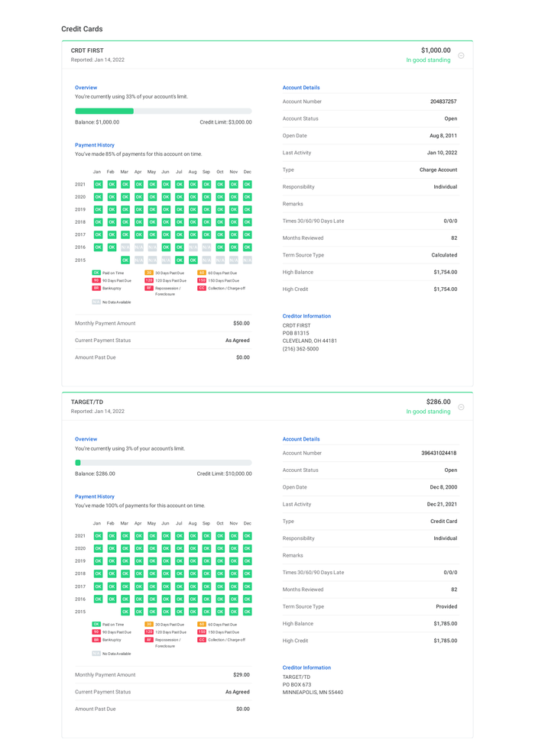Viewport: 535px width, 756px height.
Task: Collapse the CRDT FIRST account card
Action: [461, 56]
